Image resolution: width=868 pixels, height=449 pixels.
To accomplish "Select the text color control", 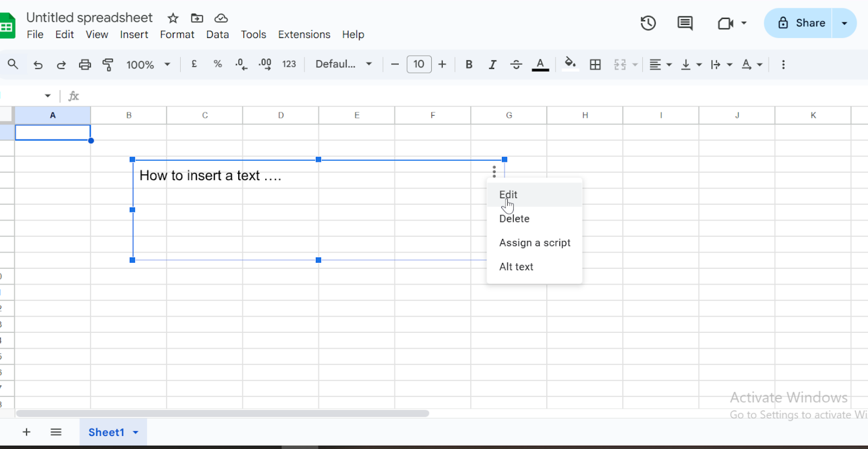I will [x=540, y=64].
